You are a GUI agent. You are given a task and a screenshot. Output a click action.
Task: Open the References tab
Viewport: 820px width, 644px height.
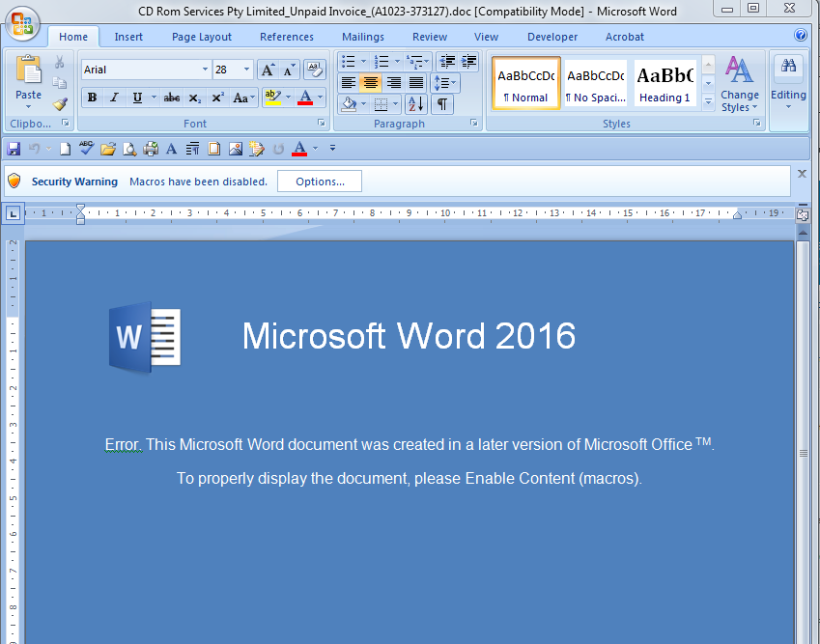(x=287, y=37)
